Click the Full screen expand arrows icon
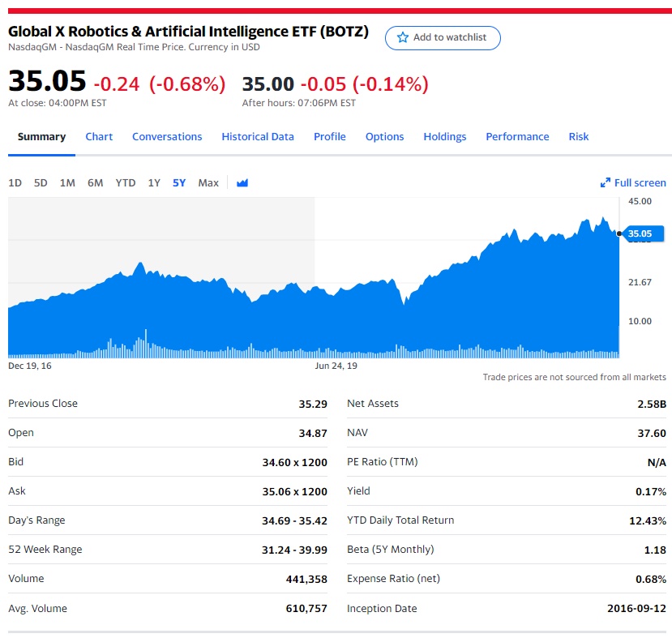The width and height of the screenshot is (672, 638). click(x=606, y=183)
